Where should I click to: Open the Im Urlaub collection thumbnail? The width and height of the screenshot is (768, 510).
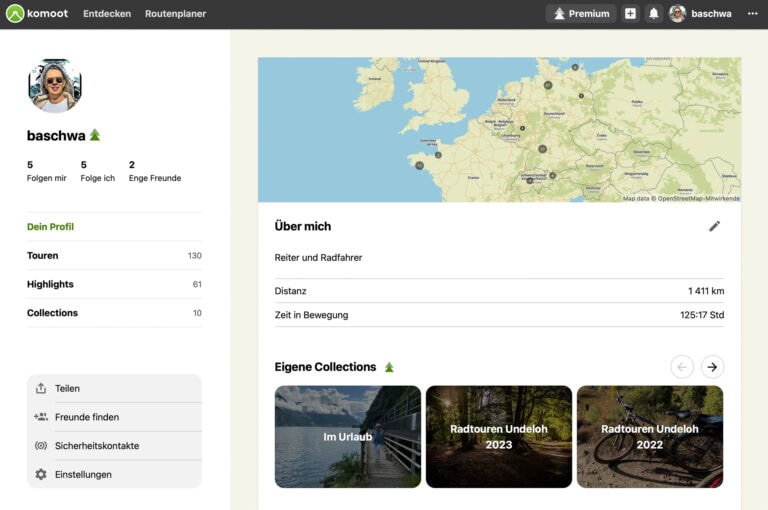click(347, 437)
